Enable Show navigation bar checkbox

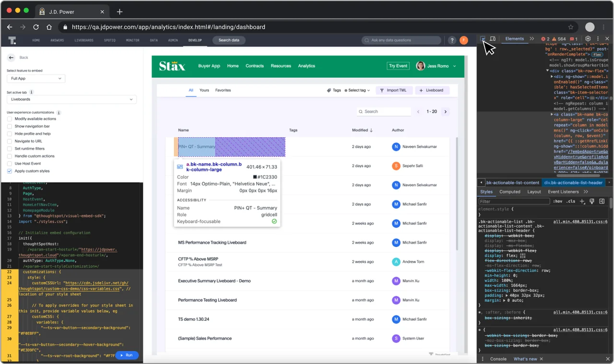point(10,126)
